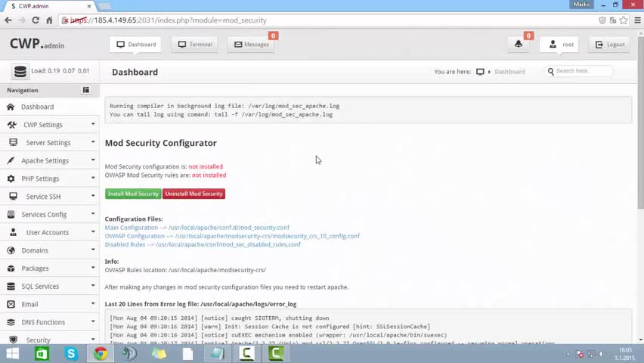Open the notifications bell icon
Viewport: 644px width, 363px height.
click(x=519, y=44)
